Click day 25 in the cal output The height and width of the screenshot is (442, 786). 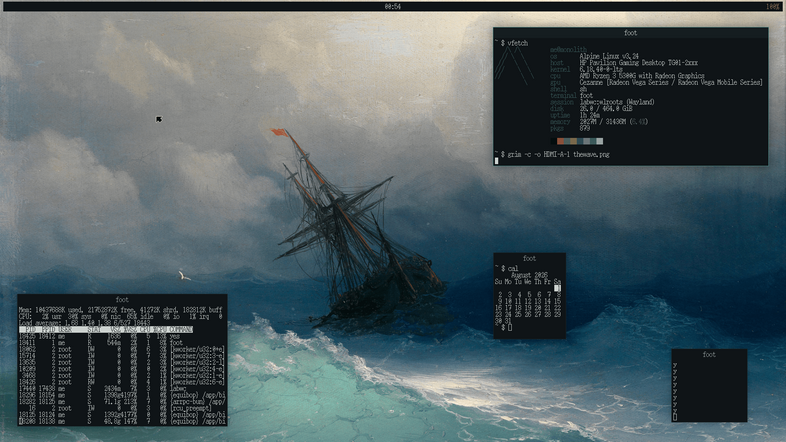point(518,314)
